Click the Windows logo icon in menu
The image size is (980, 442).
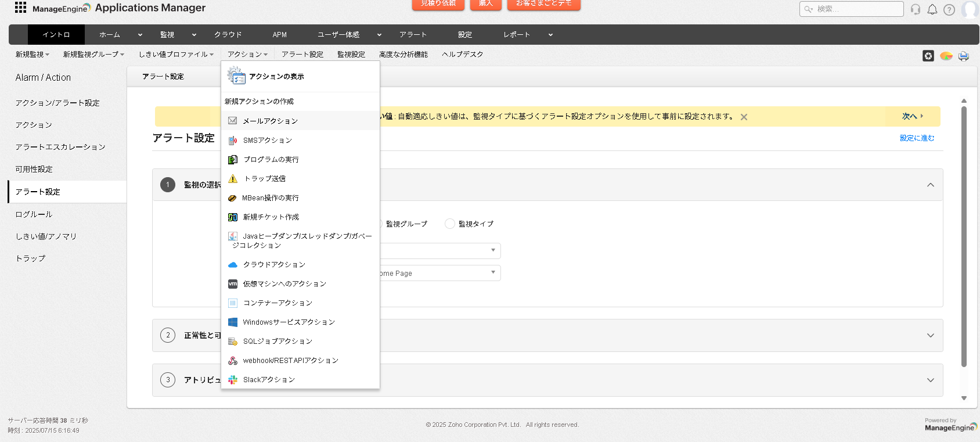click(x=233, y=322)
